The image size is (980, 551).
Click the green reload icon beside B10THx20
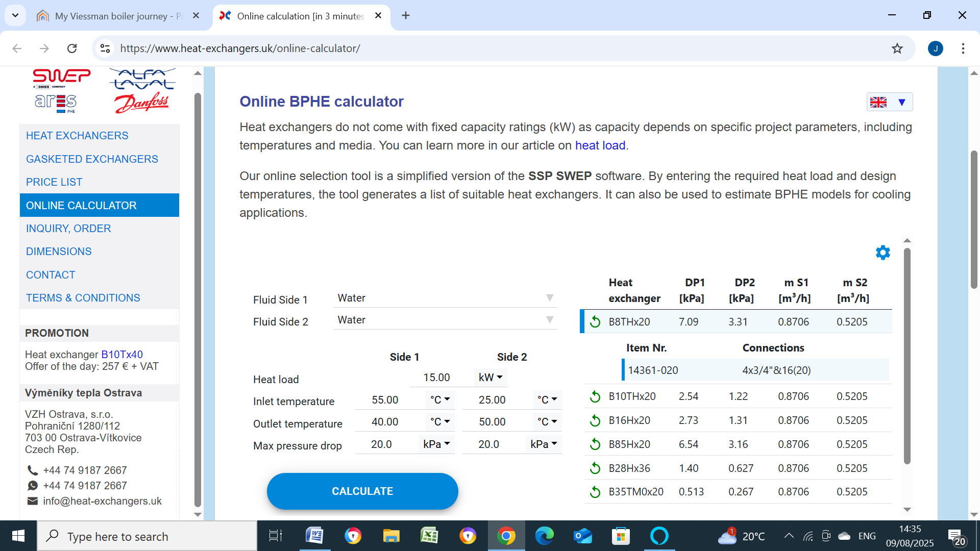(x=595, y=396)
